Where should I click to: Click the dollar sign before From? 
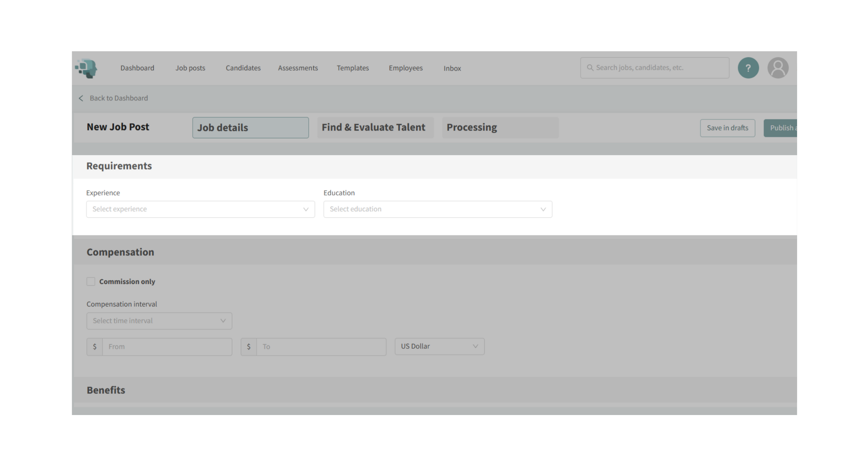click(x=95, y=347)
